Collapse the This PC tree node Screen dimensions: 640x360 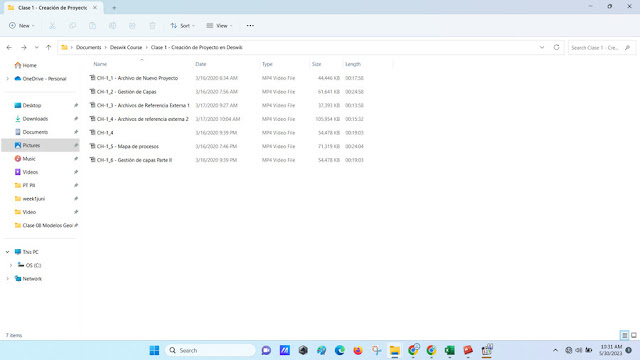point(7,252)
